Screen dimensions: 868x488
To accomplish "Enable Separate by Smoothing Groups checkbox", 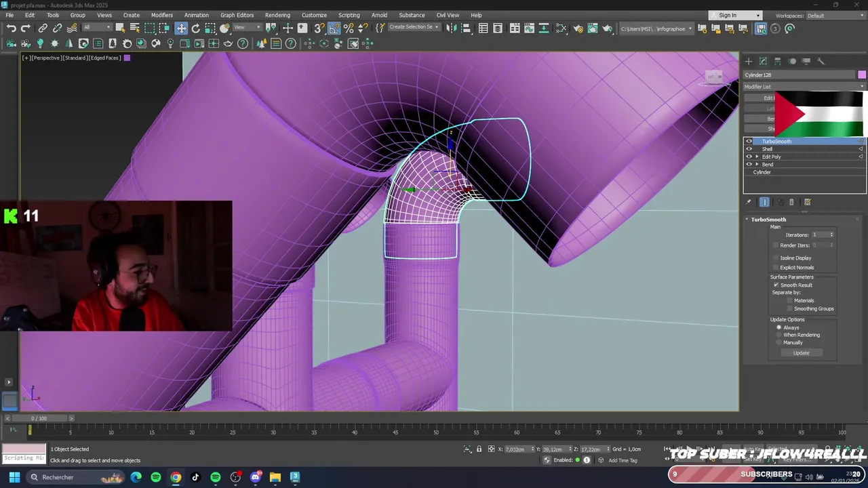I will click(x=789, y=309).
